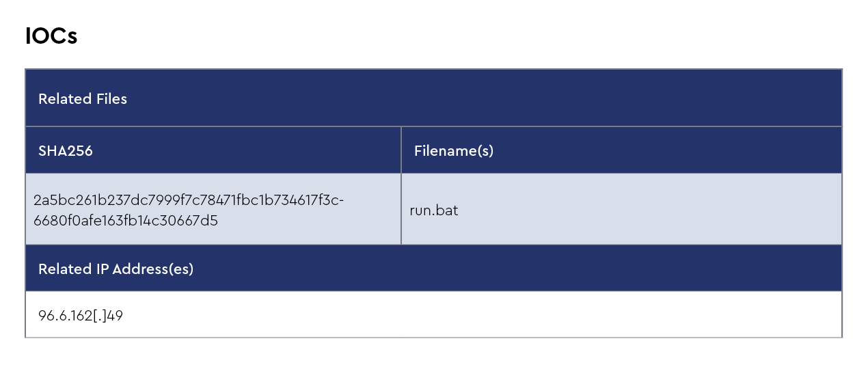Click divider between SHA256 and Filename(s) headers
The height and width of the screenshot is (369, 868).
click(401, 150)
